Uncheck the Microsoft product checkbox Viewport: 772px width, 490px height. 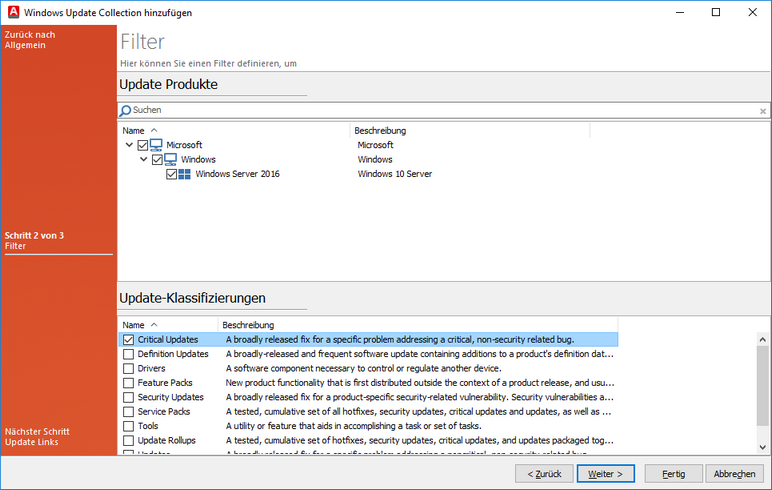(x=143, y=145)
